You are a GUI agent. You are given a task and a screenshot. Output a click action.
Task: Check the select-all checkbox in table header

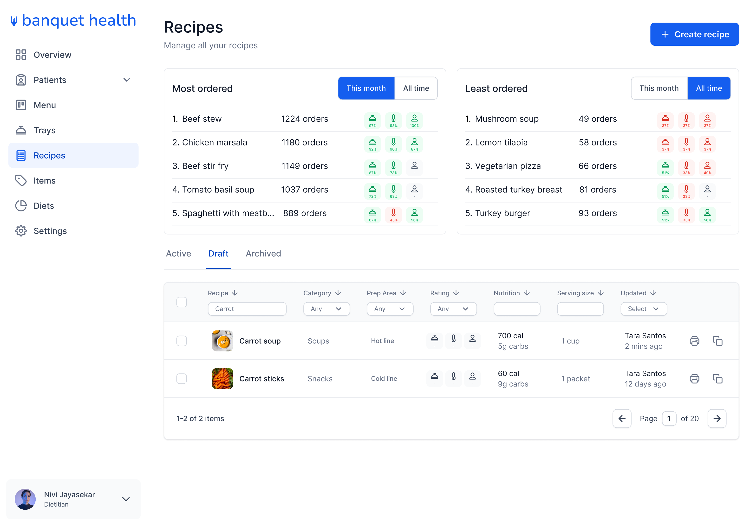(x=182, y=302)
